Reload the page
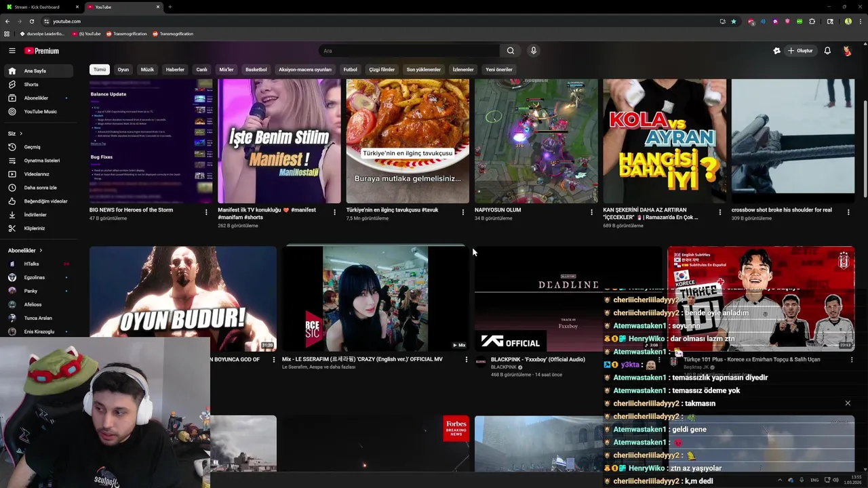This screenshot has height=488, width=868. [x=31, y=21]
